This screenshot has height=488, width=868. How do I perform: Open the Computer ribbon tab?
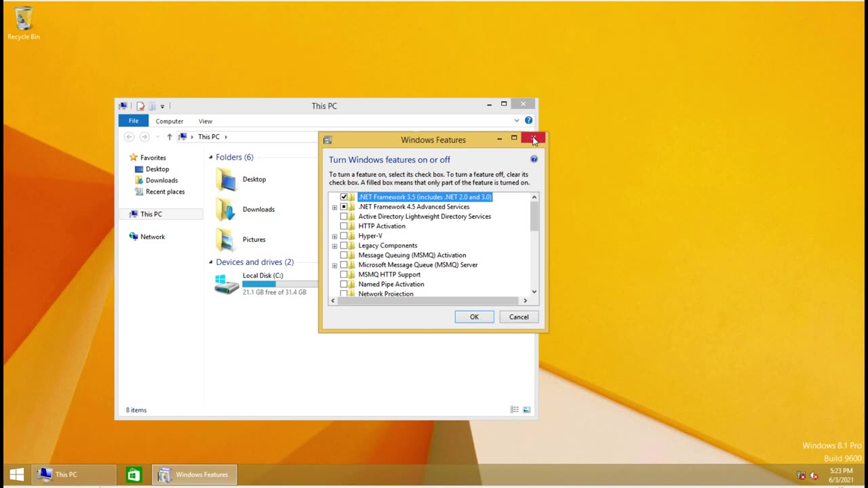pos(169,121)
